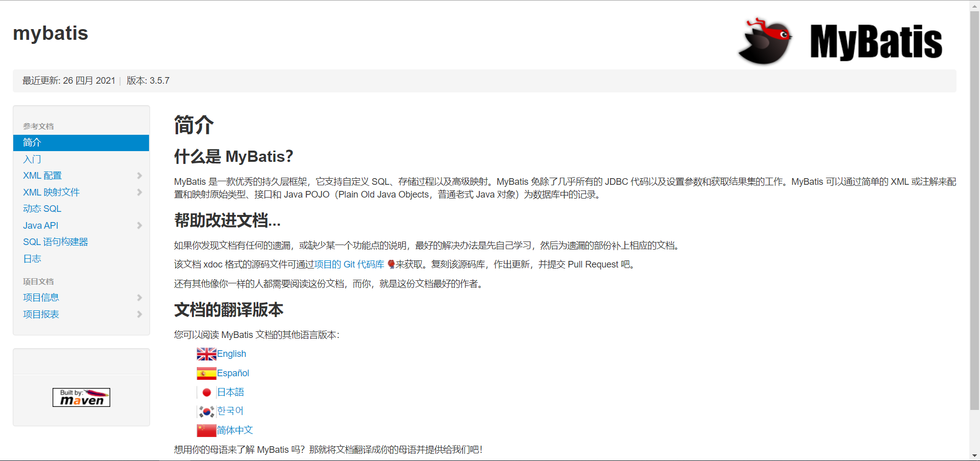Open the 日志 documentation page
The width and height of the screenshot is (980, 461).
pyautogui.click(x=32, y=258)
